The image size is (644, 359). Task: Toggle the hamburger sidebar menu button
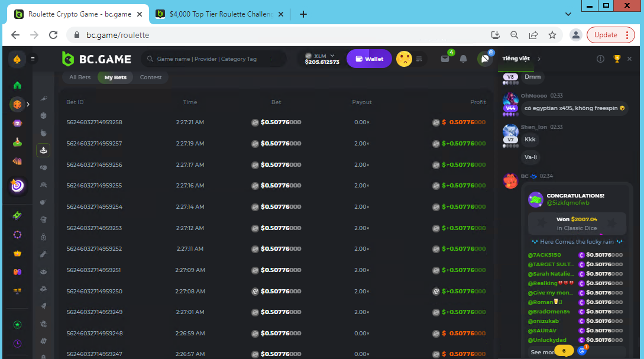pyautogui.click(x=33, y=59)
